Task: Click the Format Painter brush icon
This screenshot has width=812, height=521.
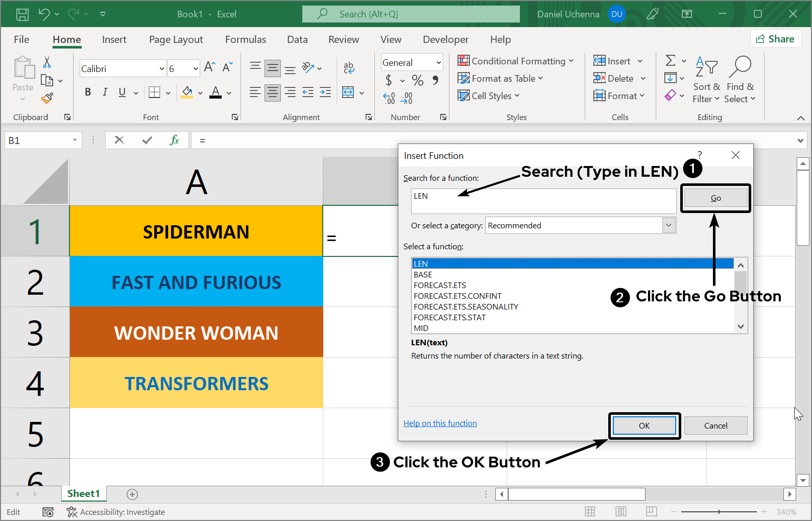Action: click(x=47, y=98)
